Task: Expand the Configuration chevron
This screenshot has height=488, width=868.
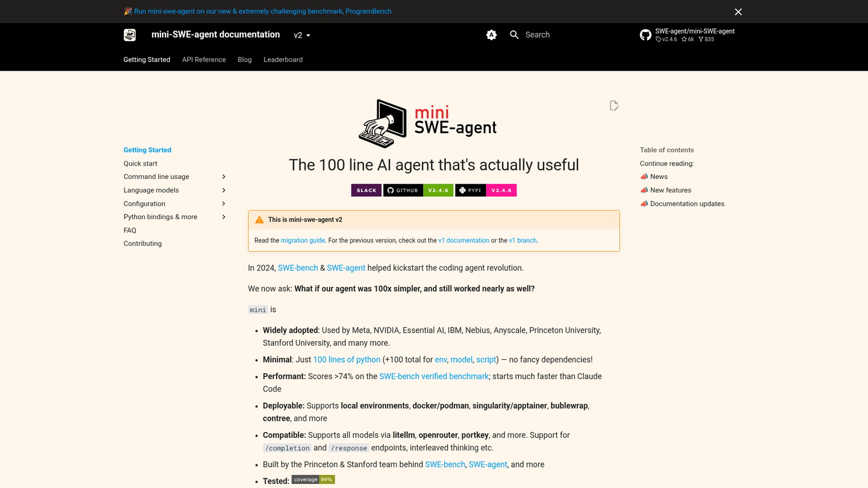Action: (x=224, y=204)
